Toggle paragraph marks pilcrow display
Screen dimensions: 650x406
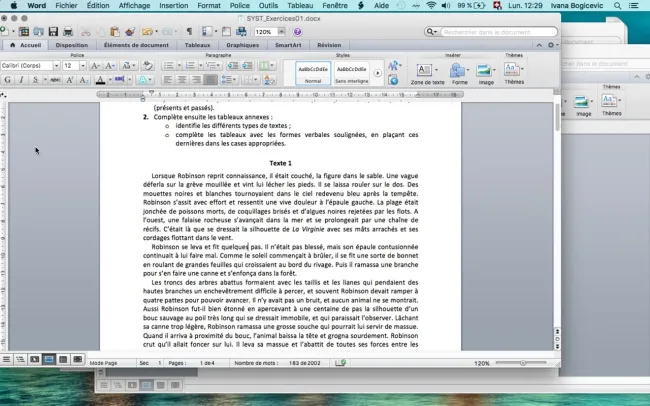(x=189, y=32)
